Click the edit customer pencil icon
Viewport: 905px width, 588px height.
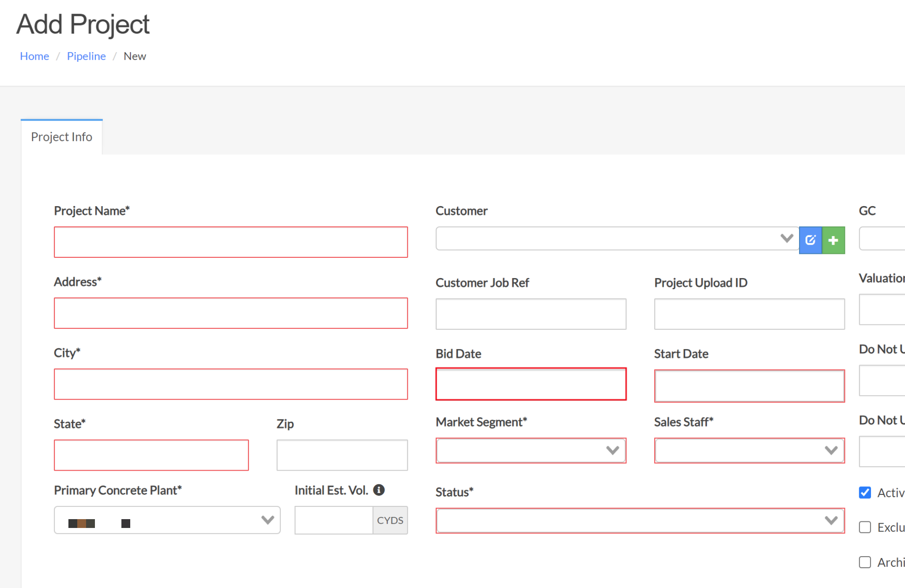click(x=811, y=240)
